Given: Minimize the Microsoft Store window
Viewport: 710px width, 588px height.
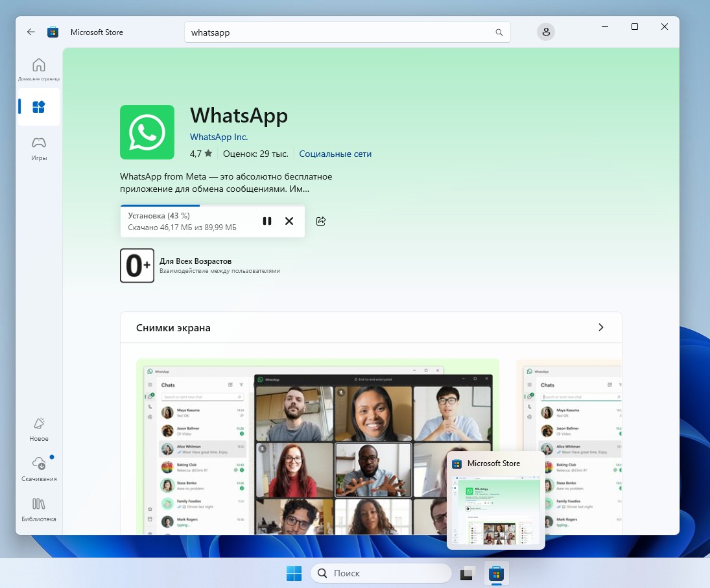Looking at the screenshot, I should click(x=604, y=27).
